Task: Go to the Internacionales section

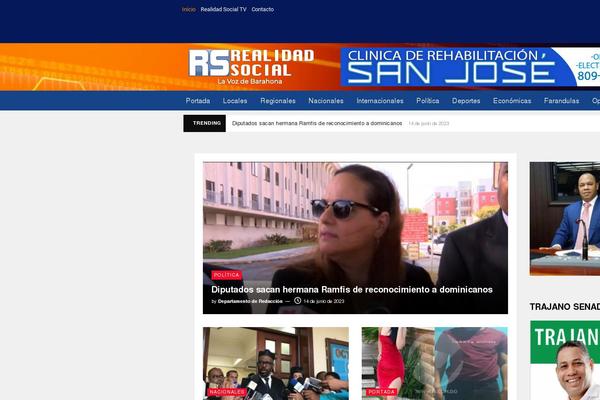Action: (x=380, y=101)
